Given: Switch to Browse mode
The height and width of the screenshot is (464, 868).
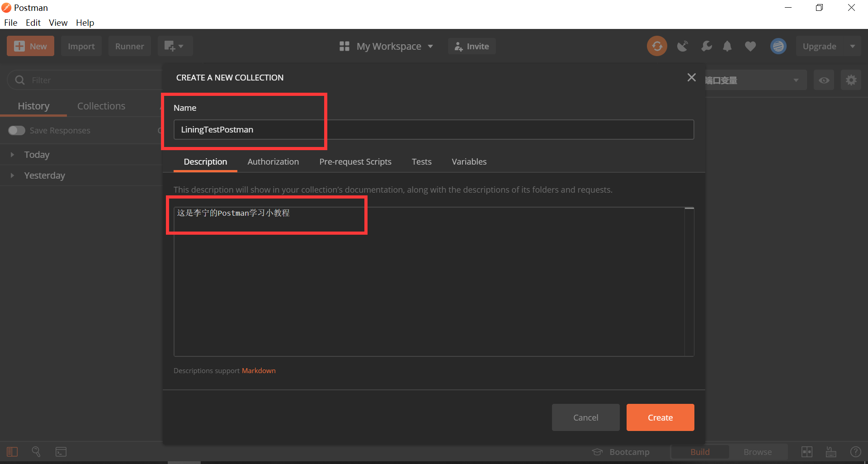Looking at the screenshot, I should 758,452.
